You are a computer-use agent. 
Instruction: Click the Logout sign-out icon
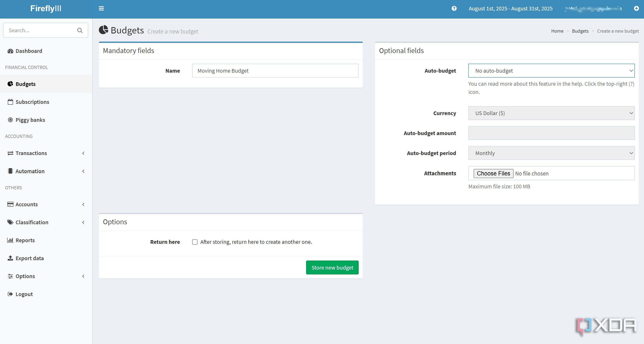click(x=10, y=294)
